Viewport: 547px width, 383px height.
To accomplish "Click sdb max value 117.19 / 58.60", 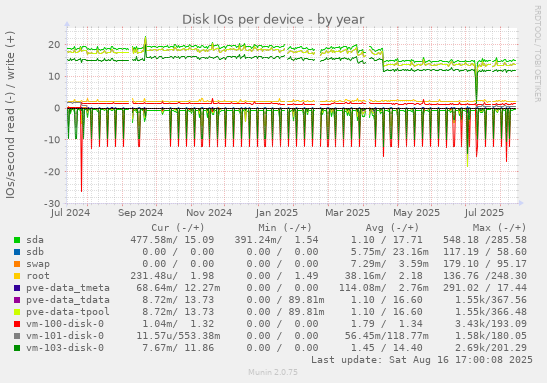I will [x=485, y=252].
